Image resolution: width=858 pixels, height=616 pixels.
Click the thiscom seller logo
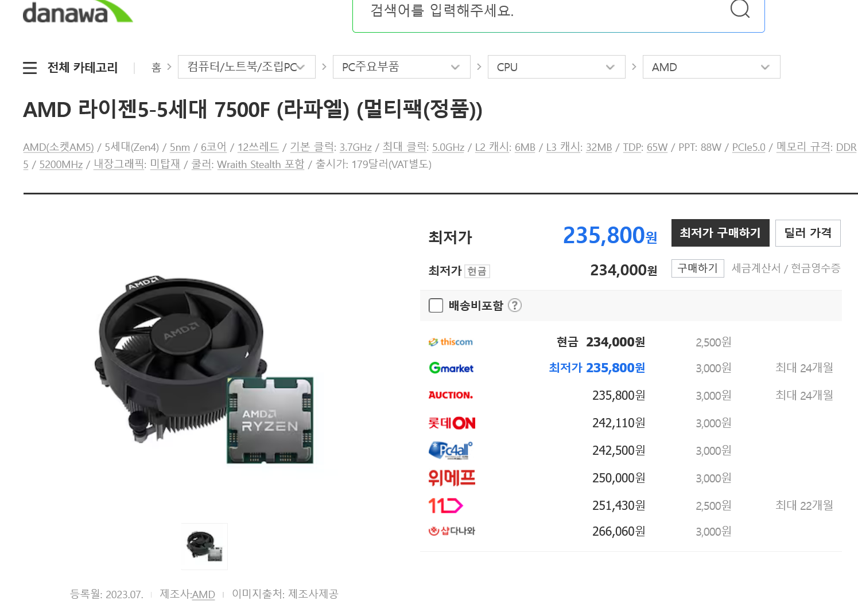451,342
